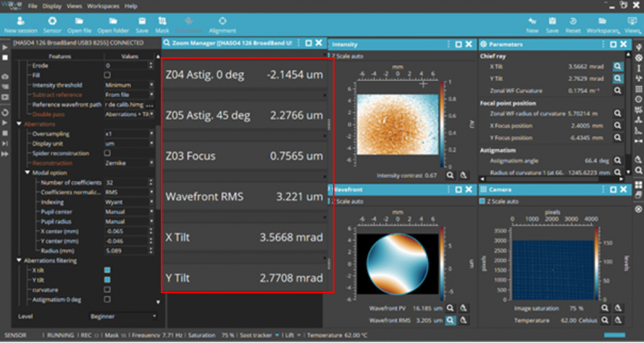Toggle the Spider reconstruction checkbox
The width and height of the screenshot is (644, 343).
click(107, 153)
